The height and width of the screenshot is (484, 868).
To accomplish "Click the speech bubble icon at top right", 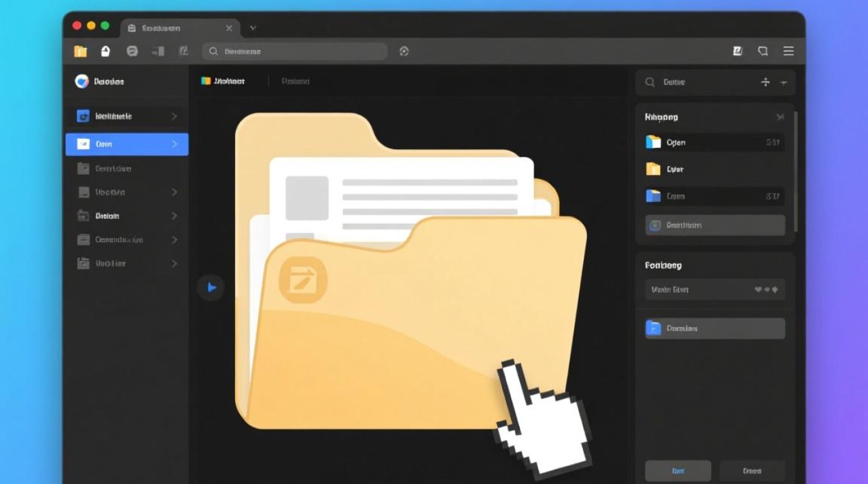I will [763, 52].
